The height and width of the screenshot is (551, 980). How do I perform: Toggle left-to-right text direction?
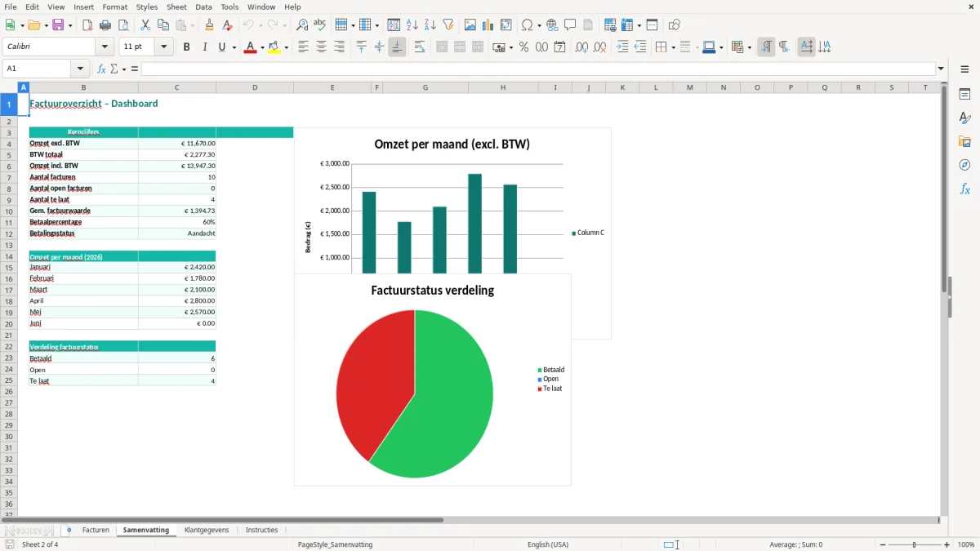(x=766, y=47)
